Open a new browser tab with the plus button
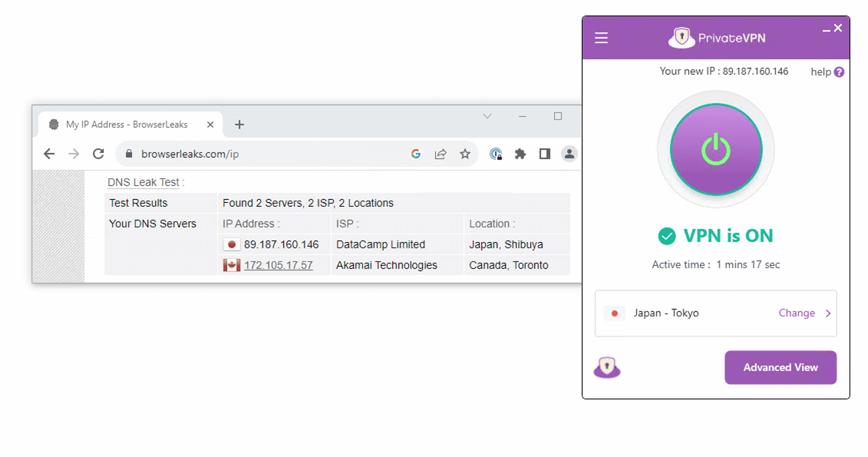868x457 pixels. pyautogui.click(x=239, y=125)
